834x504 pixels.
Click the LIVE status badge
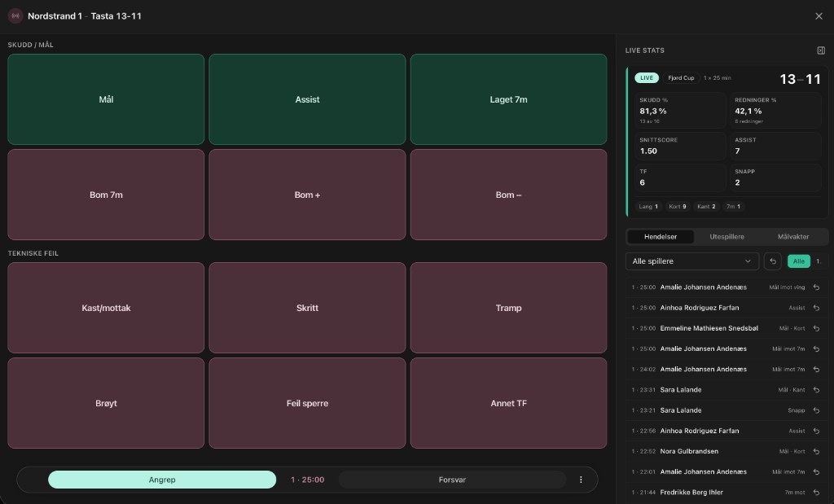[646, 77]
